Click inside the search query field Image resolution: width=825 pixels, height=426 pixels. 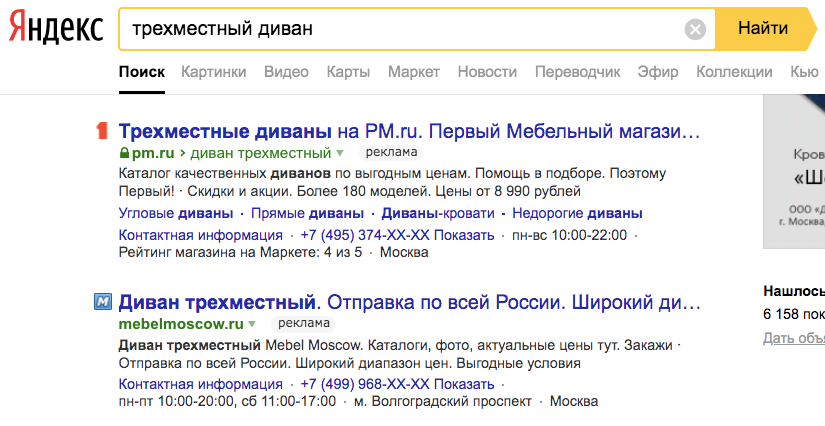tap(400, 29)
